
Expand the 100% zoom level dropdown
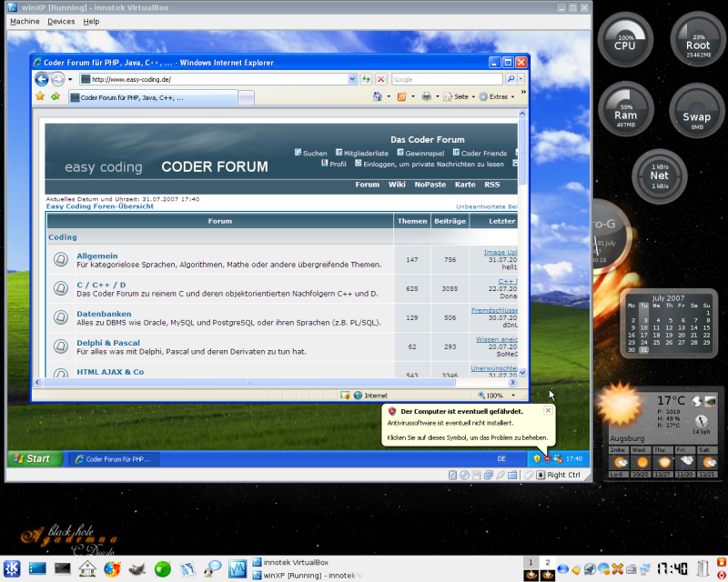514,396
